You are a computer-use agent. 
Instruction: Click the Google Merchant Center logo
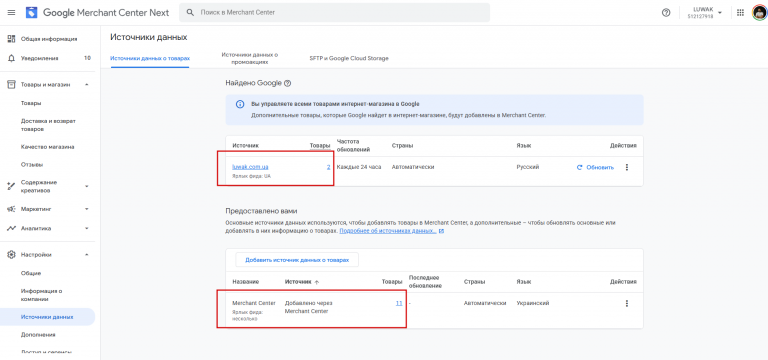tap(32, 12)
